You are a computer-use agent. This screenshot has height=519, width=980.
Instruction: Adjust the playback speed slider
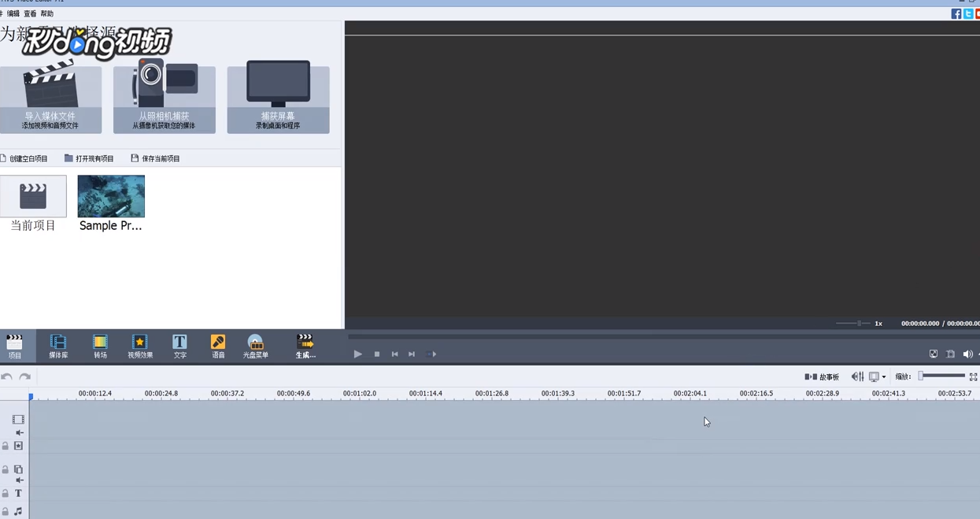tap(853, 324)
